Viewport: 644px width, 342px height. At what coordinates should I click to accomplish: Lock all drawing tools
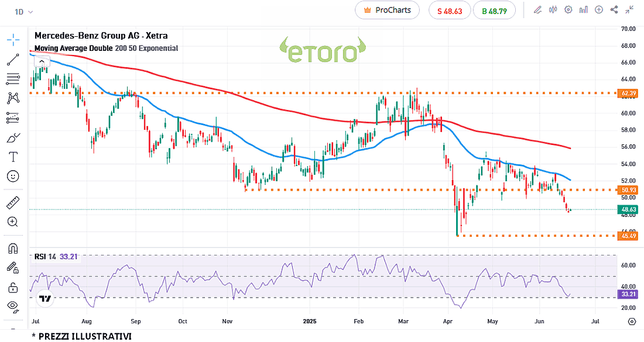13,287
